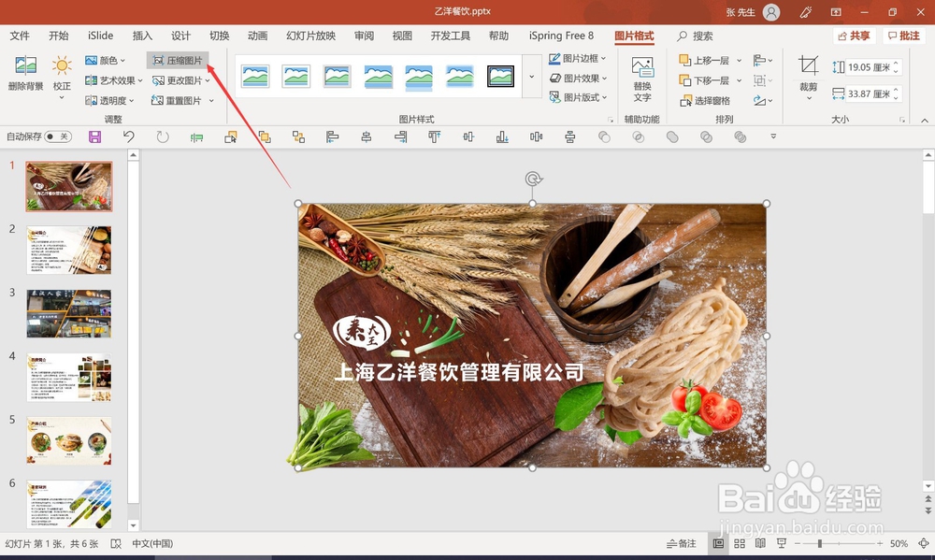Open the Picture Border (图片边框) dropdown
935x560 pixels.
click(577, 59)
